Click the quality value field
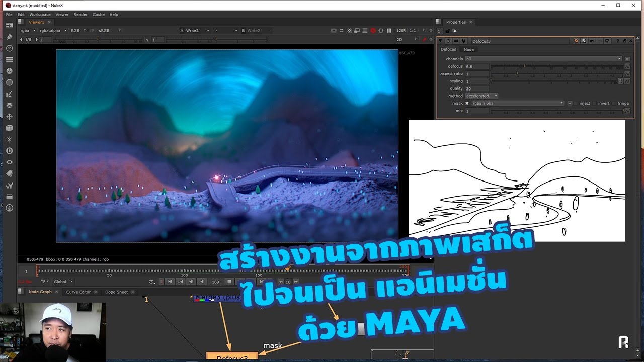Viewport: 644px width, 362px height. click(477, 88)
